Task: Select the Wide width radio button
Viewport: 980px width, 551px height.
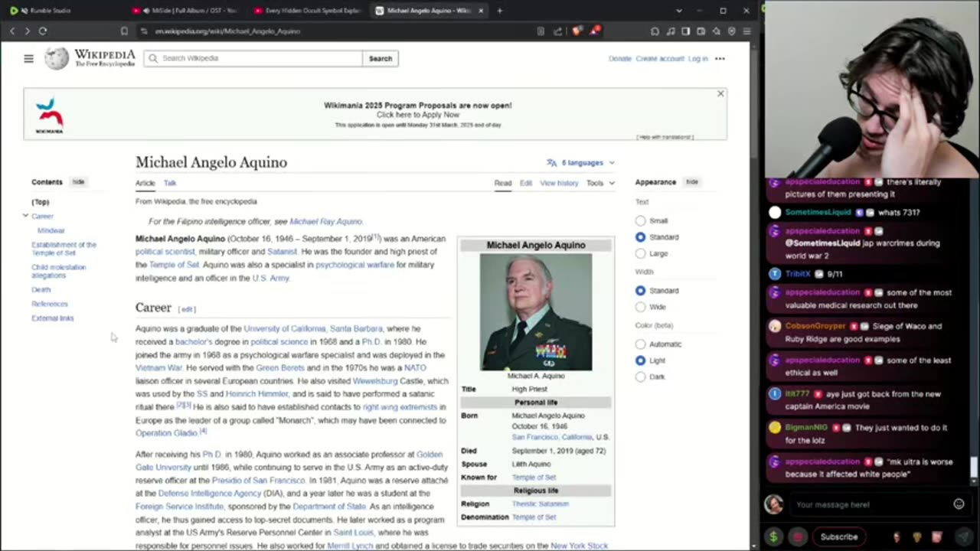Action: click(640, 307)
